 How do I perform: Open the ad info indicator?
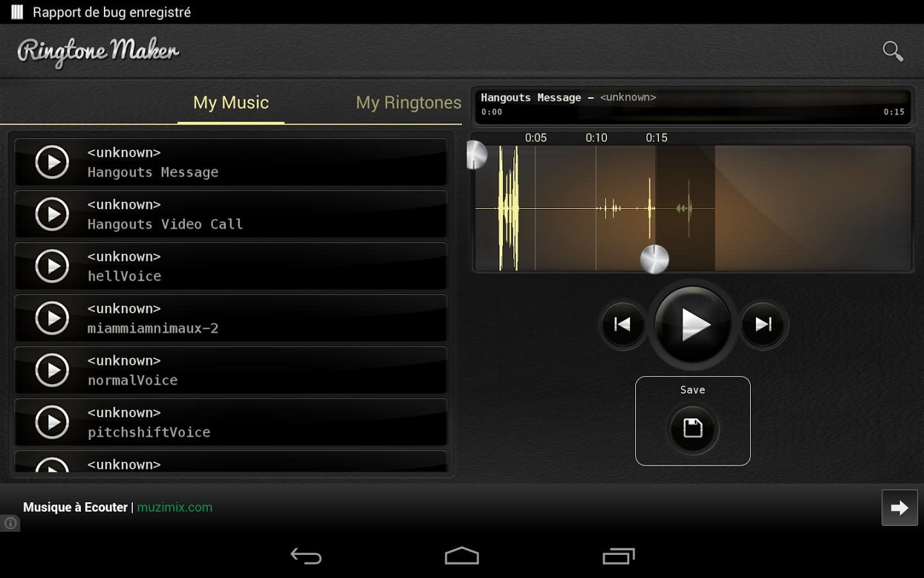10,523
